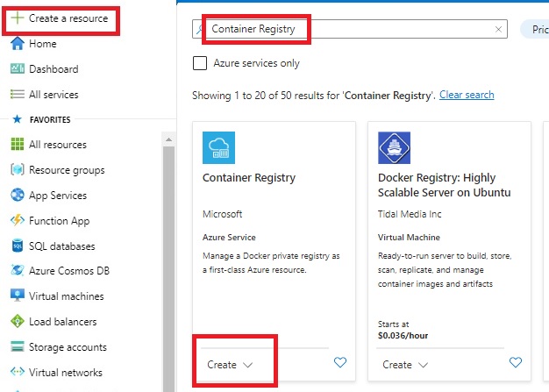Click the Create a resource plus icon
This screenshot has height=392, width=549.
pos(18,18)
